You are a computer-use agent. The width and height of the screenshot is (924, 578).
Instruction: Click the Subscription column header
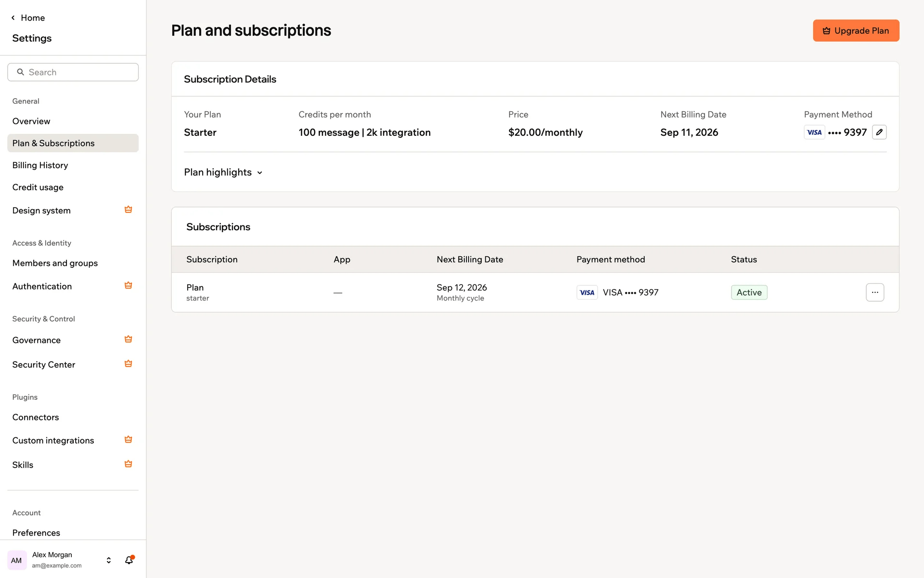point(212,260)
